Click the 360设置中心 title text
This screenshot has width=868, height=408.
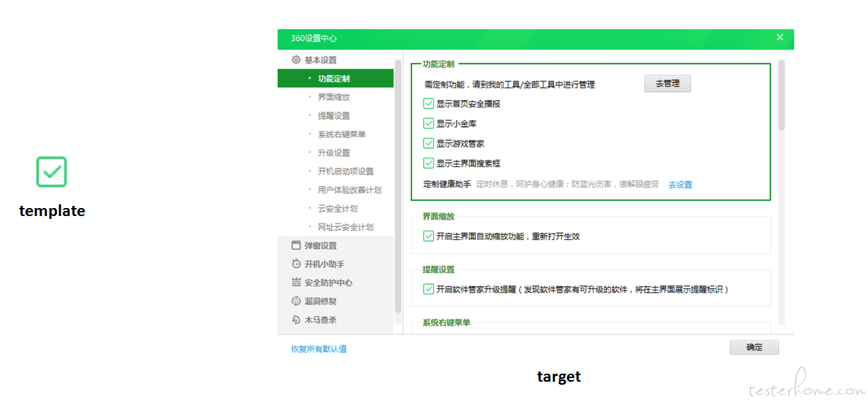tap(314, 39)
